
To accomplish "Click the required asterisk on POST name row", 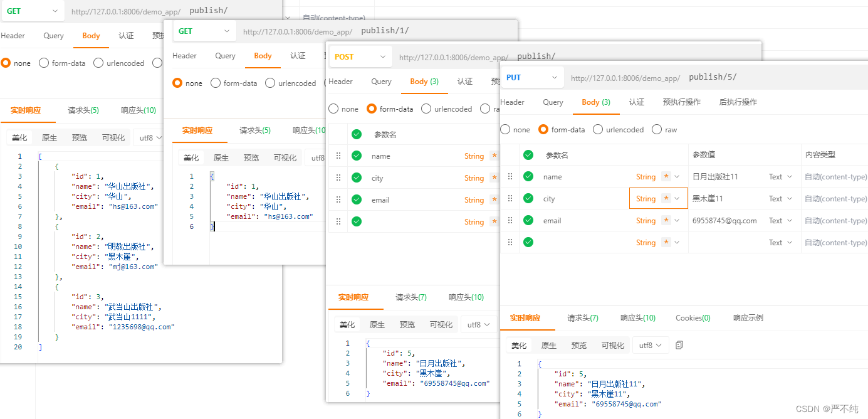I will (x=494, y=156).
